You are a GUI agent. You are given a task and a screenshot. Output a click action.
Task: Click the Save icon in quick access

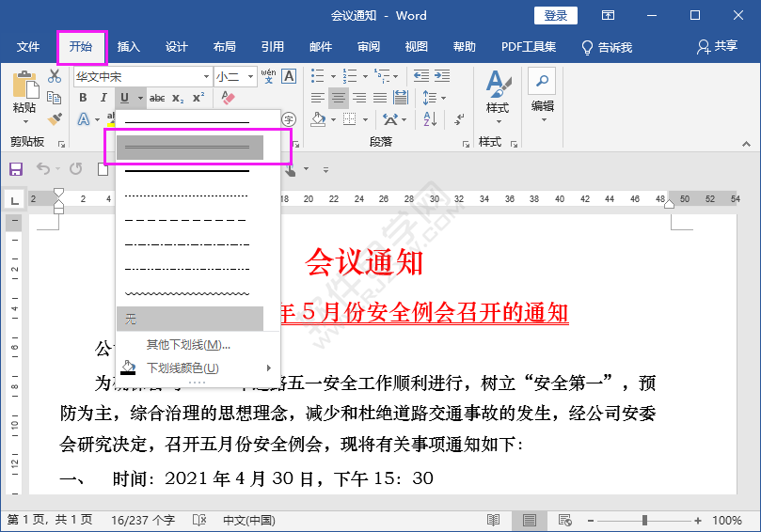(x=16, y=169)
